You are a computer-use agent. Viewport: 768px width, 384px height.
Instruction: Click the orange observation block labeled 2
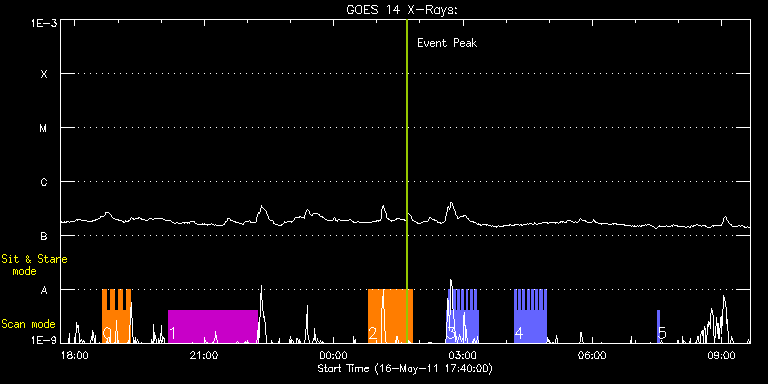[x=390, y=316]
